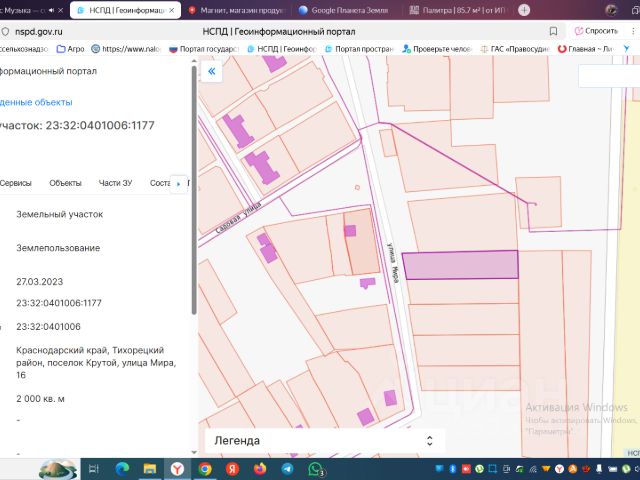Click the highlighted parcel on the map
The height and width of the screenshot is (480, 640).
pyautogui.click(x=461, y=265)
